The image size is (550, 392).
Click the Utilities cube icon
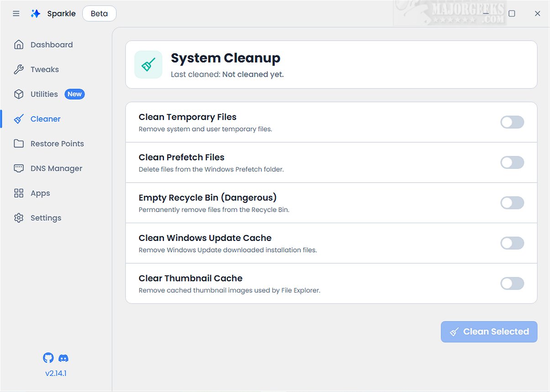point(19,94)
